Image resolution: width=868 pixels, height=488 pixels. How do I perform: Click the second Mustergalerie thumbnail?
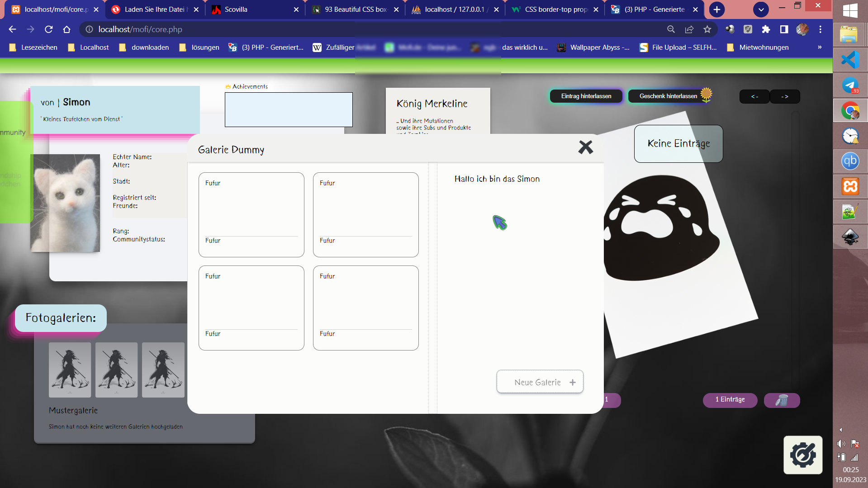(x=117, y=370)
